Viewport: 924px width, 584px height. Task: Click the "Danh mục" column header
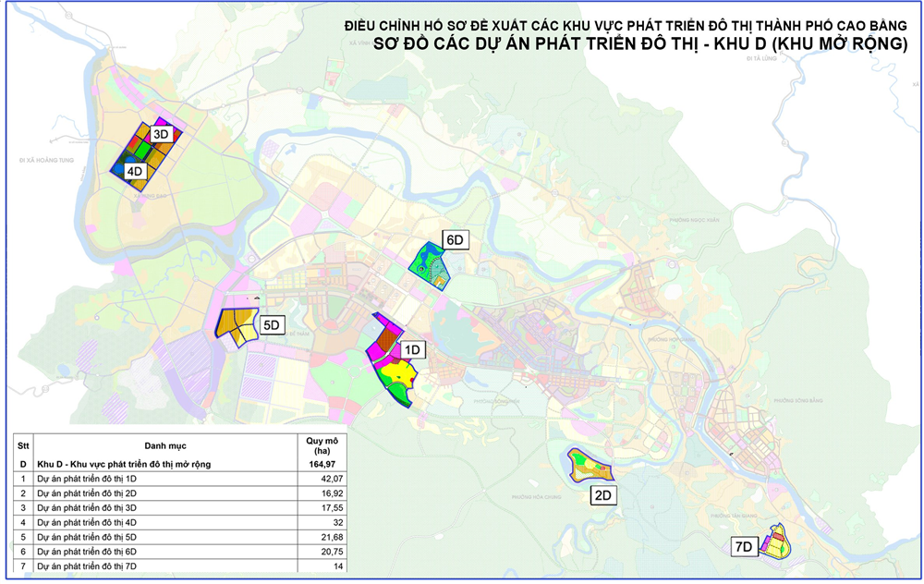[x=164, y=445]
